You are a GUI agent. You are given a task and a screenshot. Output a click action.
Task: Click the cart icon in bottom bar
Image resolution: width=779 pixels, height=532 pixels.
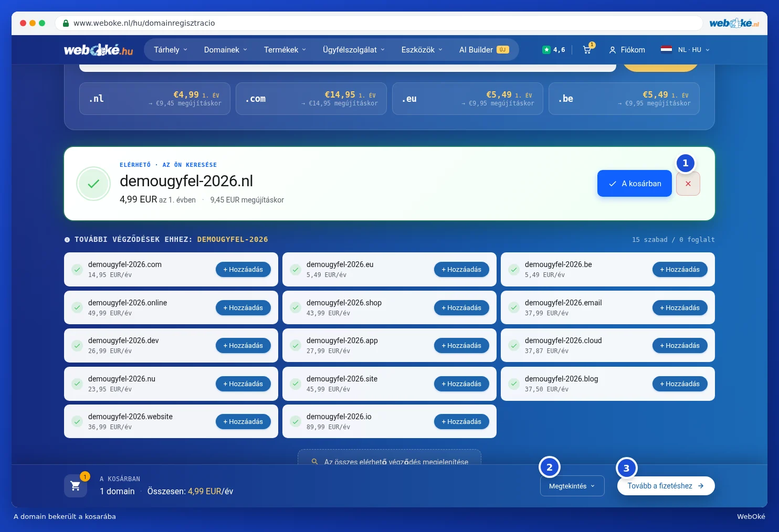(76, 486)
